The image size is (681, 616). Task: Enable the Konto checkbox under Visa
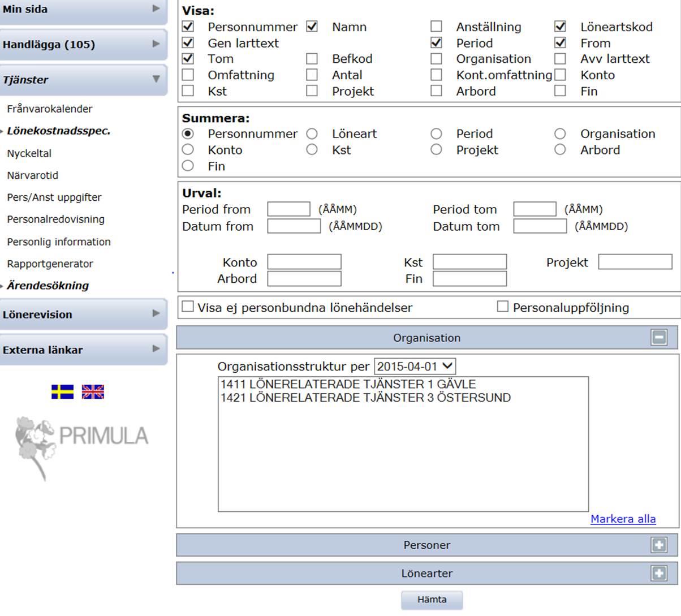click(560, 75)
